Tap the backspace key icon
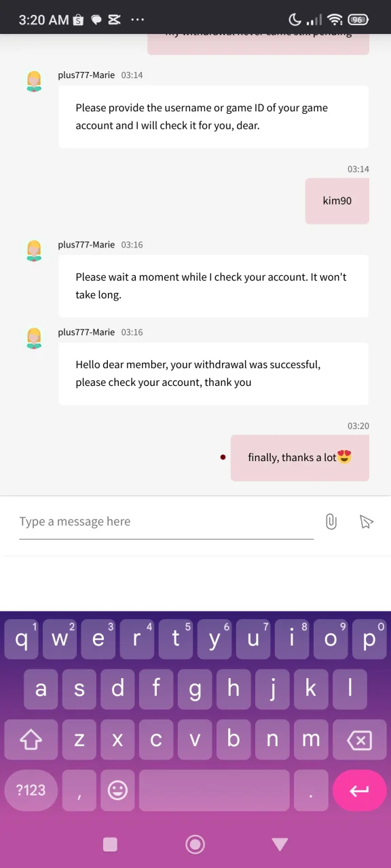The width and height of the screenshot is (391, 868). click(359, 740)
